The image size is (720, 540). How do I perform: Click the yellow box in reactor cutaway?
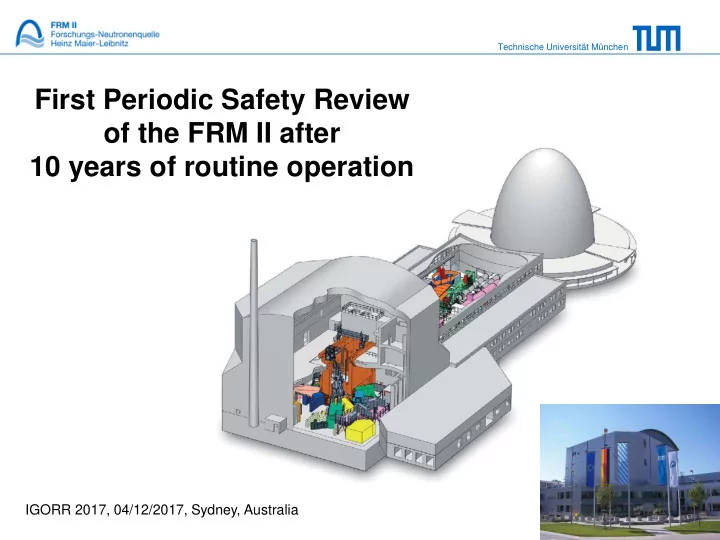coord(360,432)
